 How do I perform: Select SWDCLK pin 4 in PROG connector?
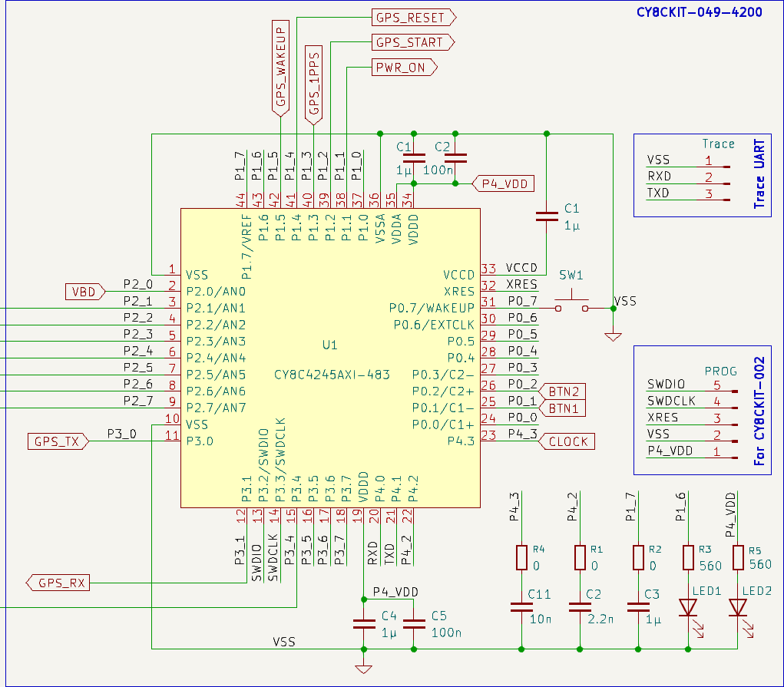692,401
